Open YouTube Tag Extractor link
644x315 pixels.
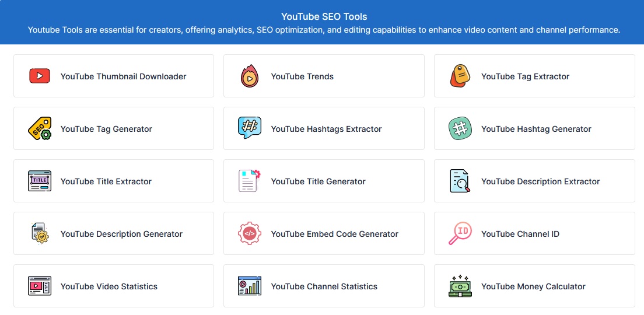[x=526, y=76]
